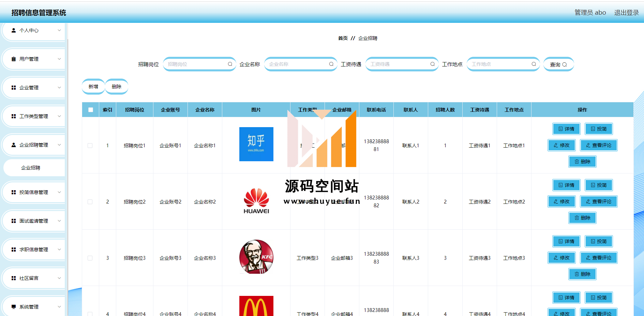Click 详情 button for 招聘岗位1
Image resolution: width=644 pixels, height=316 pixels.
coord(566,129)
